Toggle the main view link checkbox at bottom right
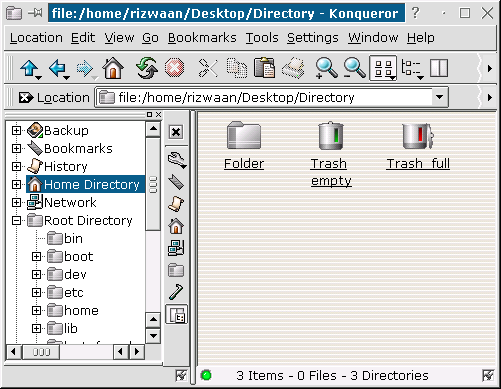Viewport: 501px width, 389px height. [x=488, y=376]
